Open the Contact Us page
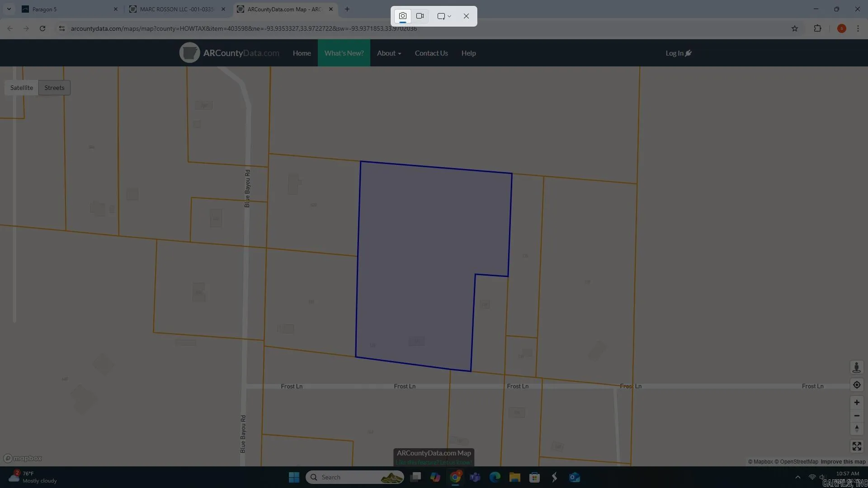 coord(431,53)
